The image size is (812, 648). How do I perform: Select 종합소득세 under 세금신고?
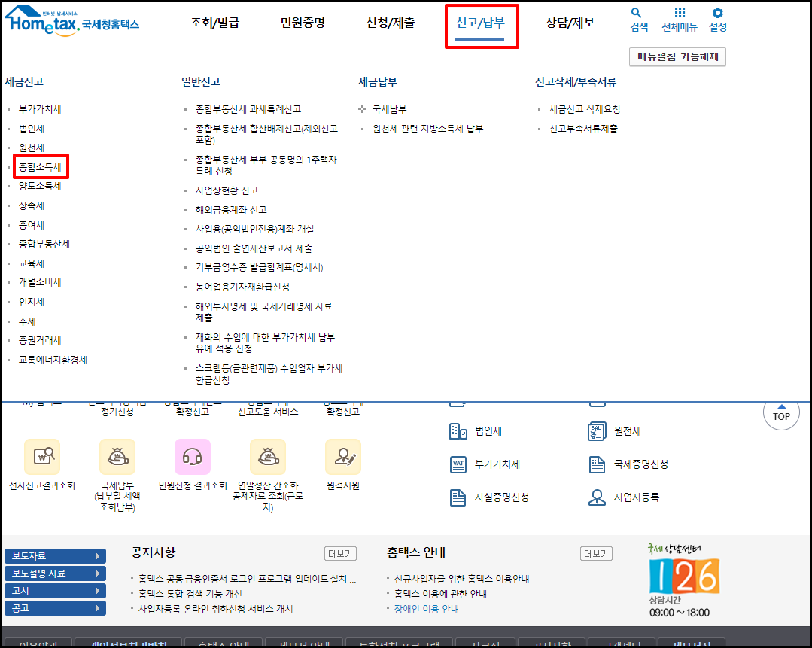[x=40, y=167]
